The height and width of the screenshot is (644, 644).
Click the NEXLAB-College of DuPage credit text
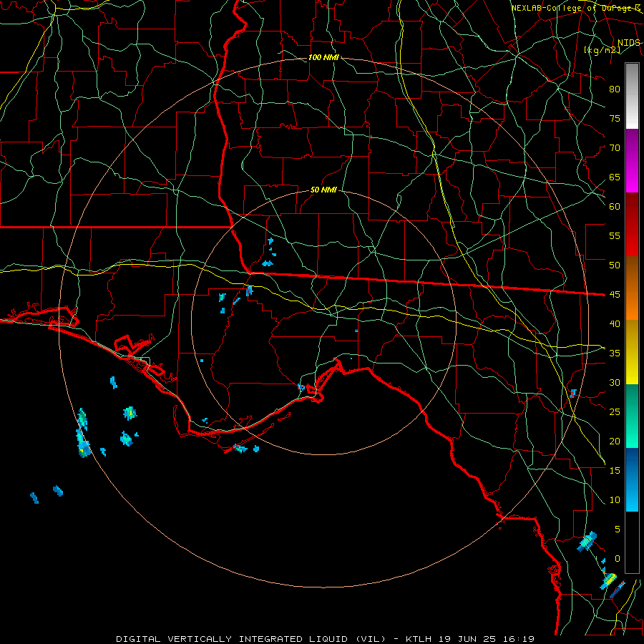point(575,8)
